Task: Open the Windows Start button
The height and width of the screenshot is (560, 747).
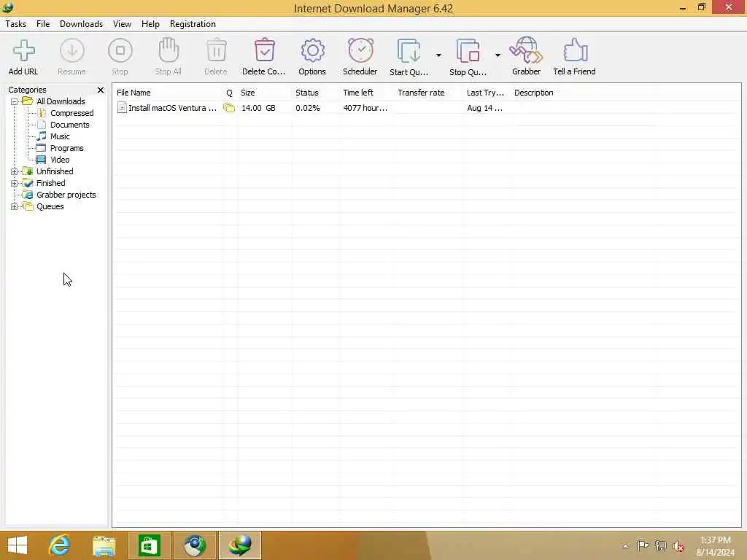Action: coord(18,545)
